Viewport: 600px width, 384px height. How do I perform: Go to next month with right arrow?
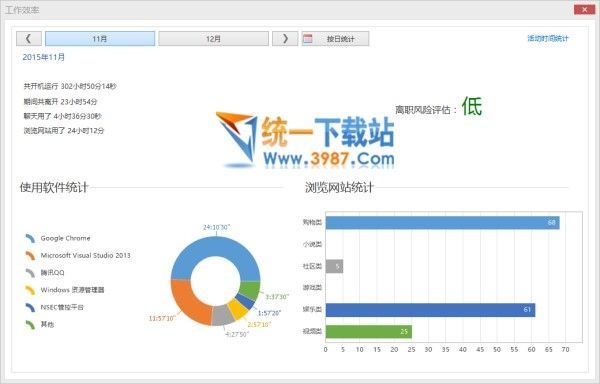point(285,39)
